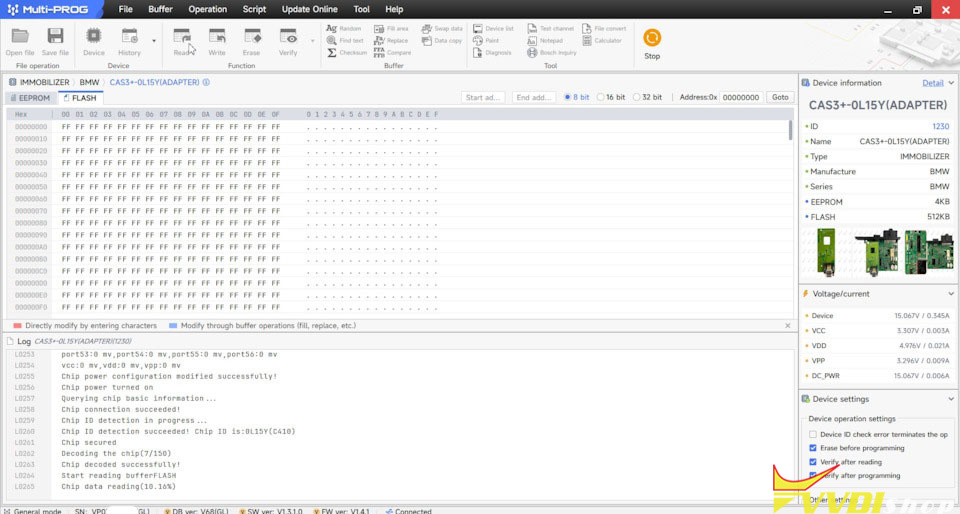Open the Update Online menu
The width and height of the screenshot is (960, 514).
click(x=310, y=9)
